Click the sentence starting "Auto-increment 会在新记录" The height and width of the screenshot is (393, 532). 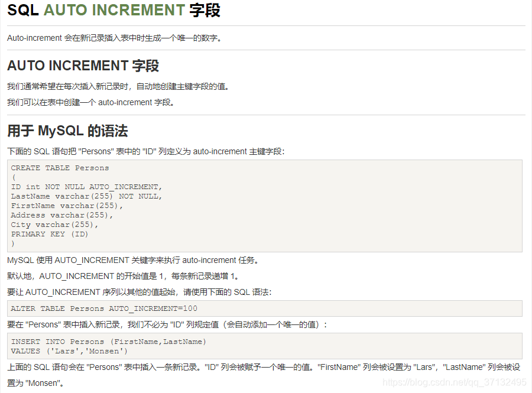pos(115,38)
